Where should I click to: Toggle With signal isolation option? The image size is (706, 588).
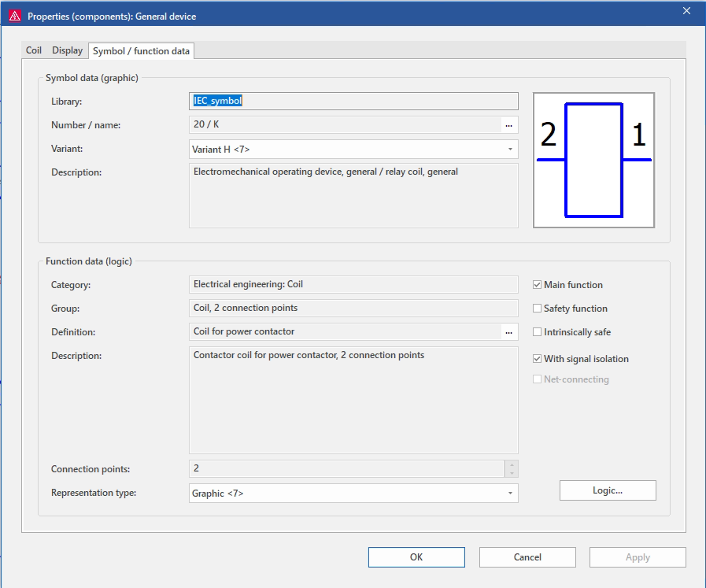coord(538,359)
